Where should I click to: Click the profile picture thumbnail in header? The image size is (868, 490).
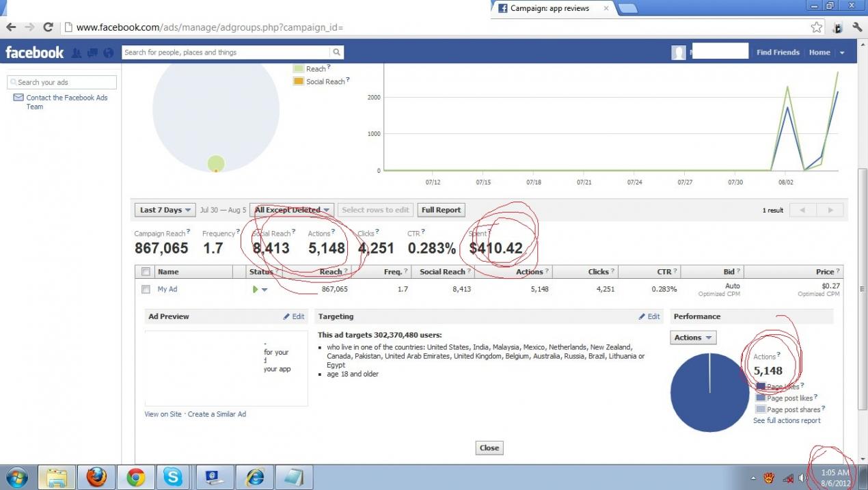(x=678, y=53)
